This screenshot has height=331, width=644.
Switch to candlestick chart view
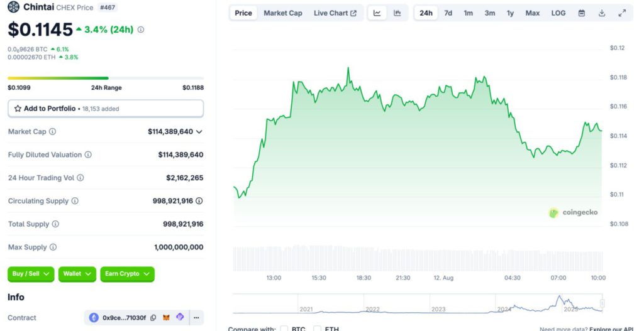397,13
